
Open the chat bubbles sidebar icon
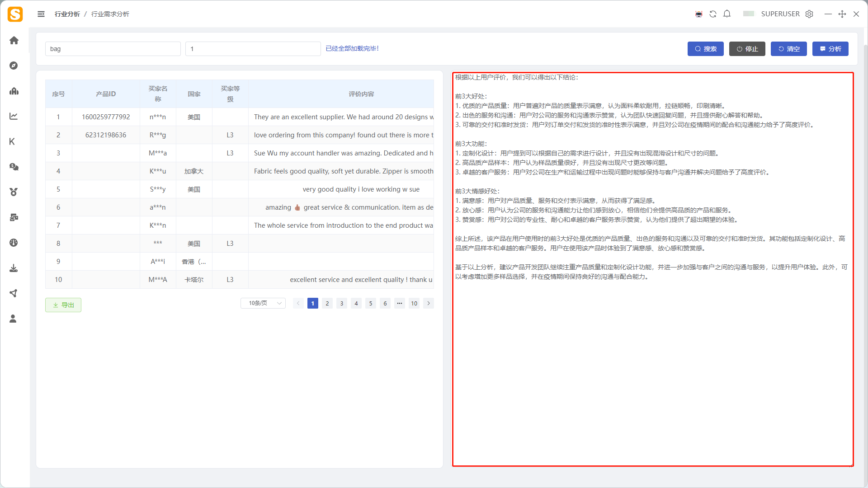pyautogui.click(x=14, y=167)
